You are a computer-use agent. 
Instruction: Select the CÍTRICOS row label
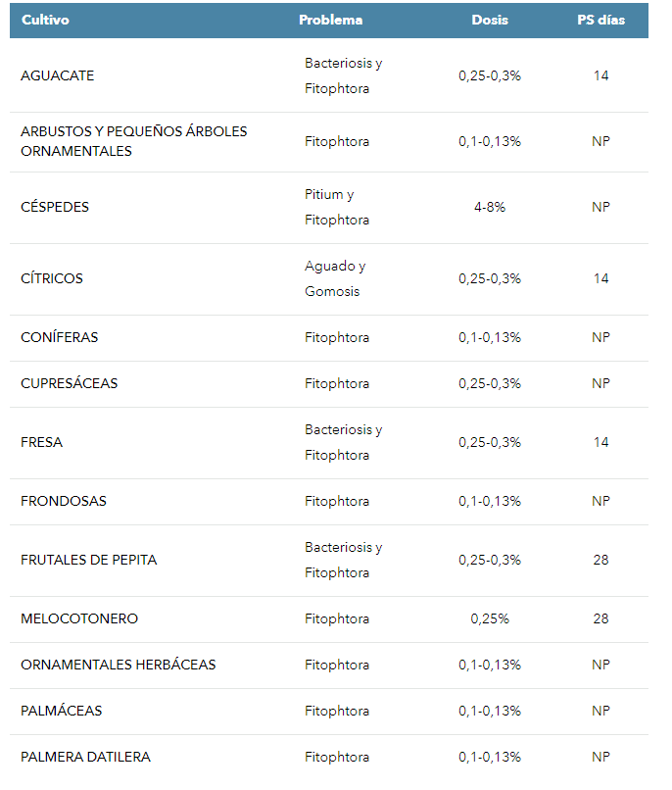pos(52,278)
